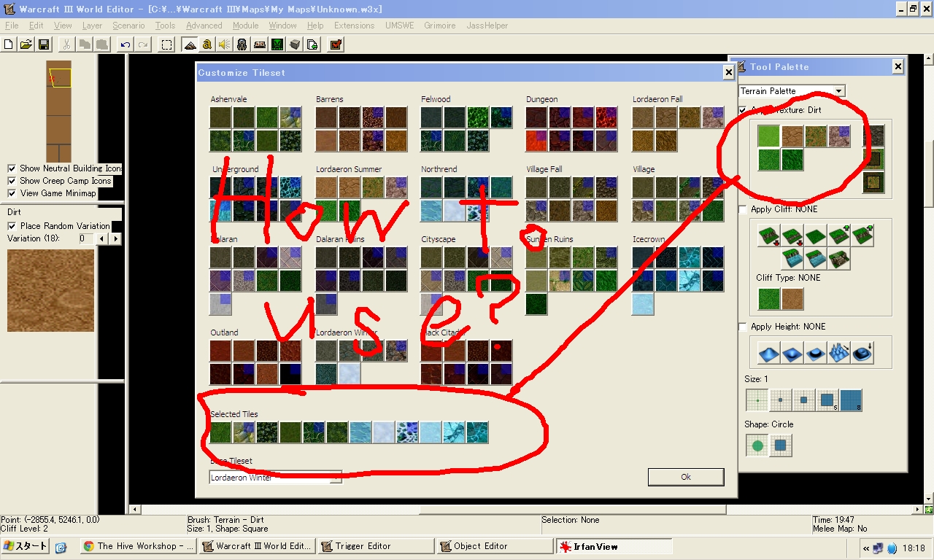Image resolution: width=934 pixels, height=560 pixels.
Task: Open the Import Manager toolbar icon
Action: point(312,44)
